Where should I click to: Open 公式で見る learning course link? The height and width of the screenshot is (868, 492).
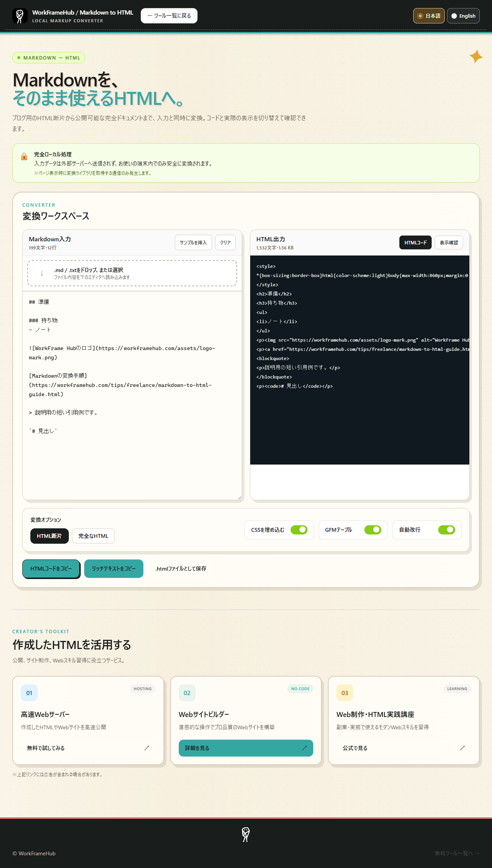click(x=404, y=748)
